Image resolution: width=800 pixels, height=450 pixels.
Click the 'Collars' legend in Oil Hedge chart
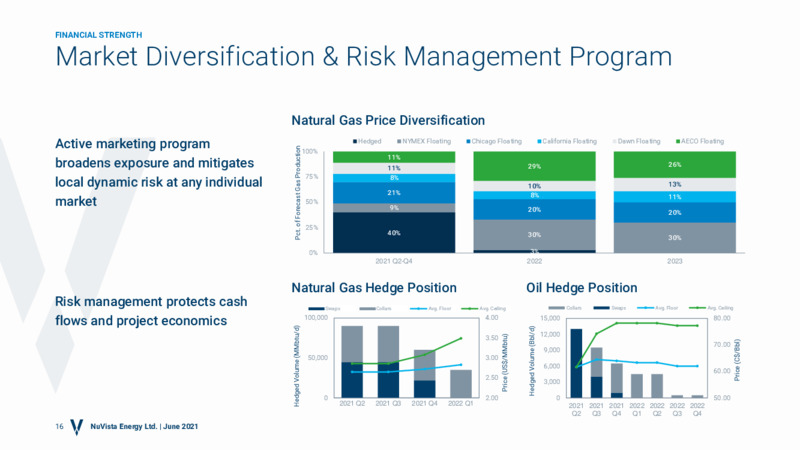coord(565,308)
